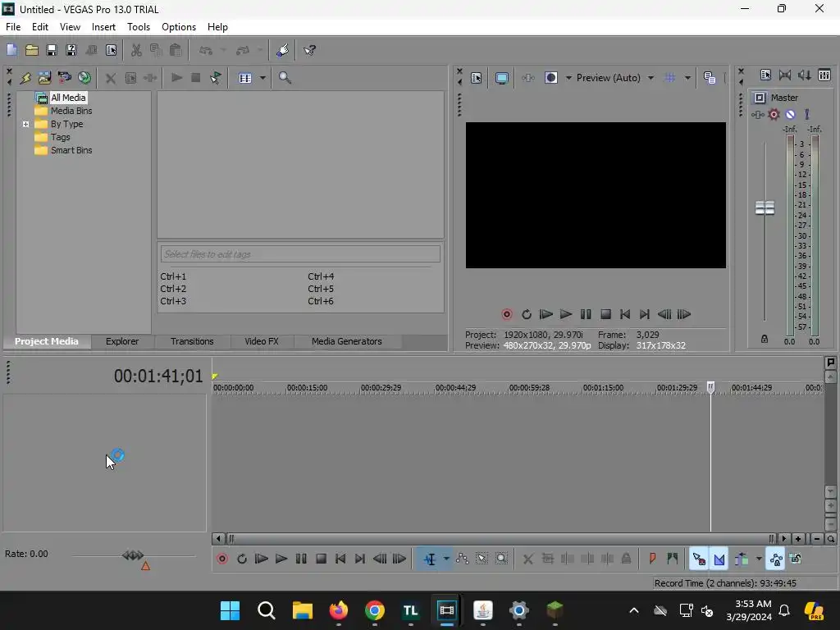Click Play From Start in timeline transport
The width and height of the screenshot is (840, 630).
(262, 559)
